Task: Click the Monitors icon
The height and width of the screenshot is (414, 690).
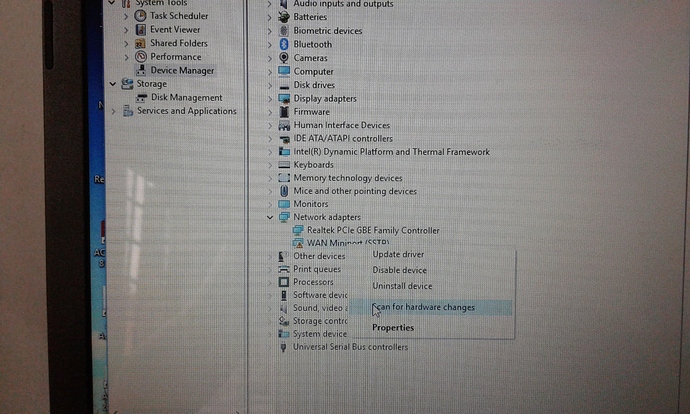Action: tap(284, 204)
